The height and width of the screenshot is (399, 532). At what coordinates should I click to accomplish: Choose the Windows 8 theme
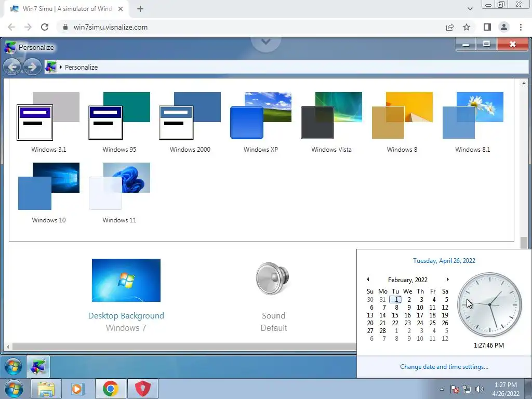point(402,122)
